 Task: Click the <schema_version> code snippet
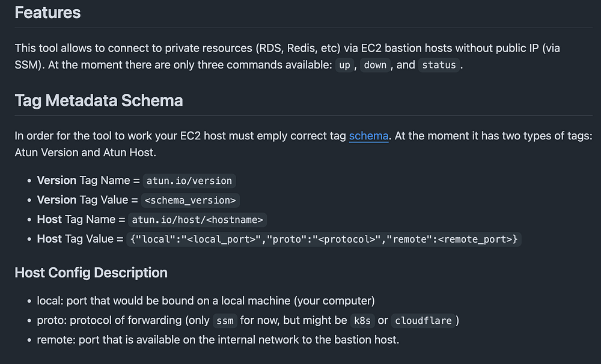[191, 200]
